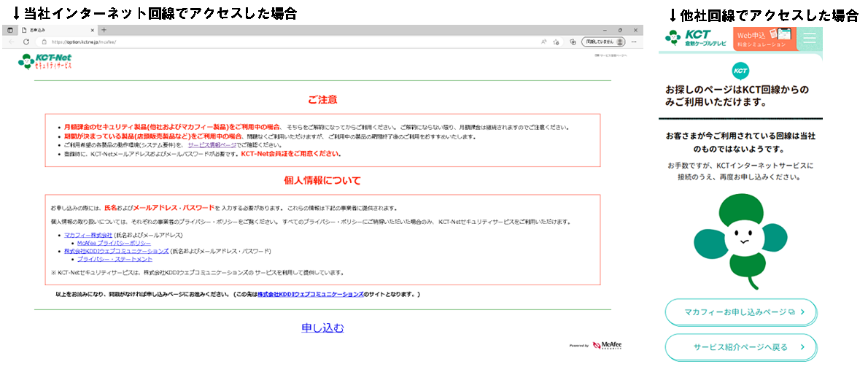
Task: Open a new browser tab with plus
Action: tap(104, 30)
